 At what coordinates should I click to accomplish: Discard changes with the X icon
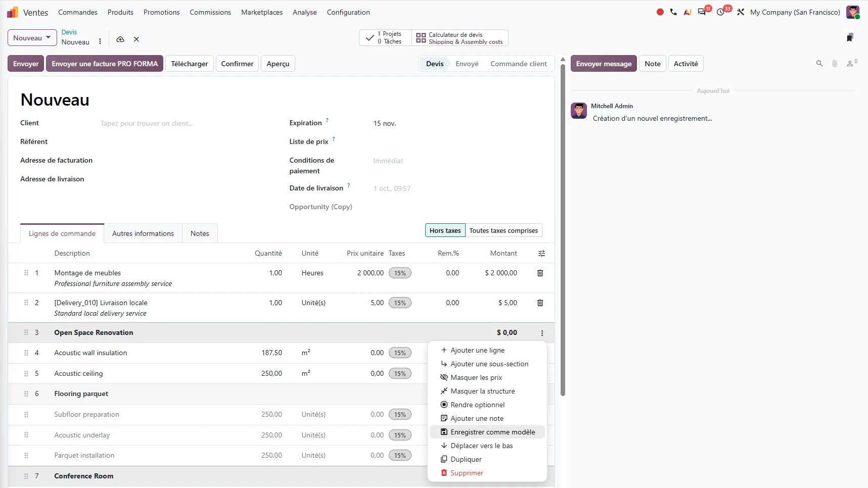(136, 39)
